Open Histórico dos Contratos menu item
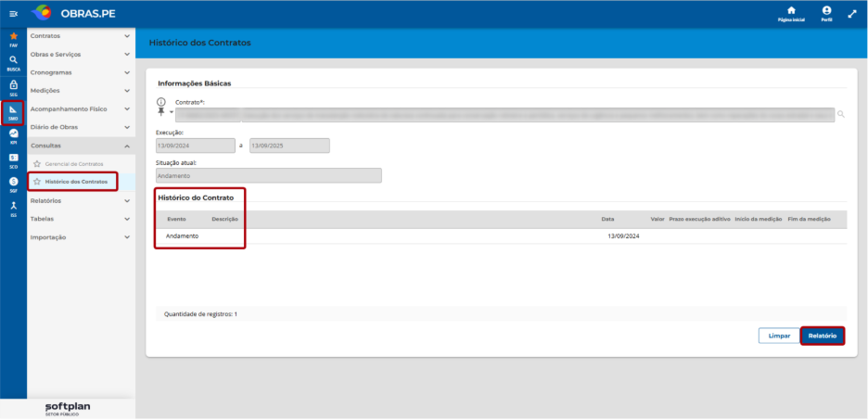Screen dimensions: 868x420 pos(76,182)
